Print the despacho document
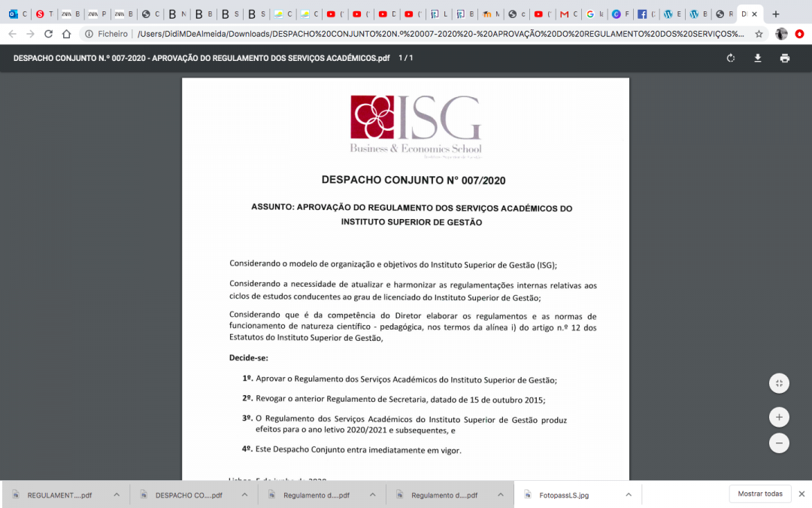This screenshot has width=812, height=508. [x=784, y=58]
